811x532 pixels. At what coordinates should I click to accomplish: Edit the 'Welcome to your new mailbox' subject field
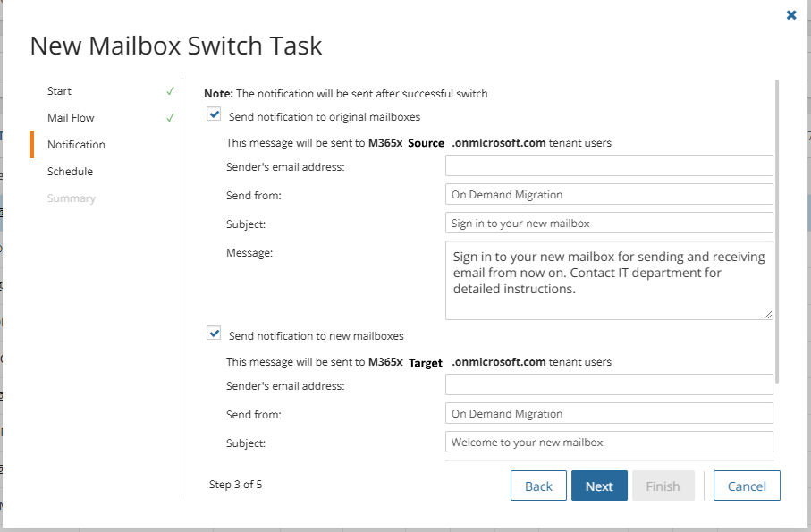click(609, 442)
